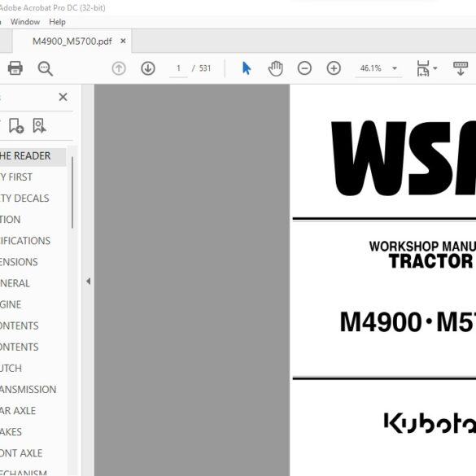Select the 'ONT AXLE' bookmark
The width and height of the screenshot is (476, 476).
pos(21,453)
